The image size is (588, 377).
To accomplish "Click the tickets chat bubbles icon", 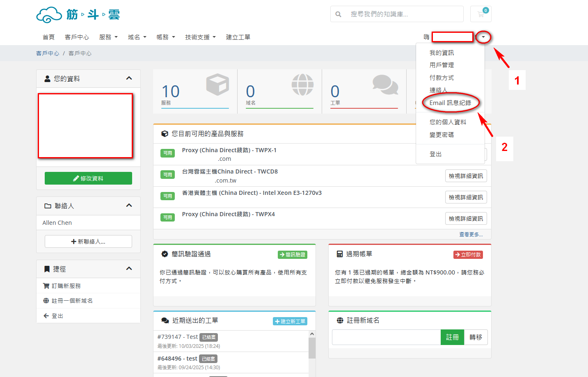I will [385, 85].
